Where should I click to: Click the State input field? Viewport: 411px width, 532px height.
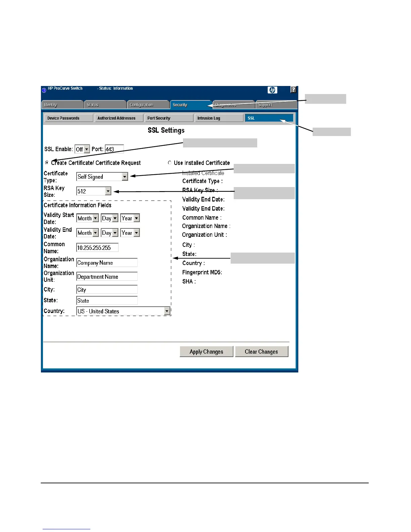click(x=107, y=301)
